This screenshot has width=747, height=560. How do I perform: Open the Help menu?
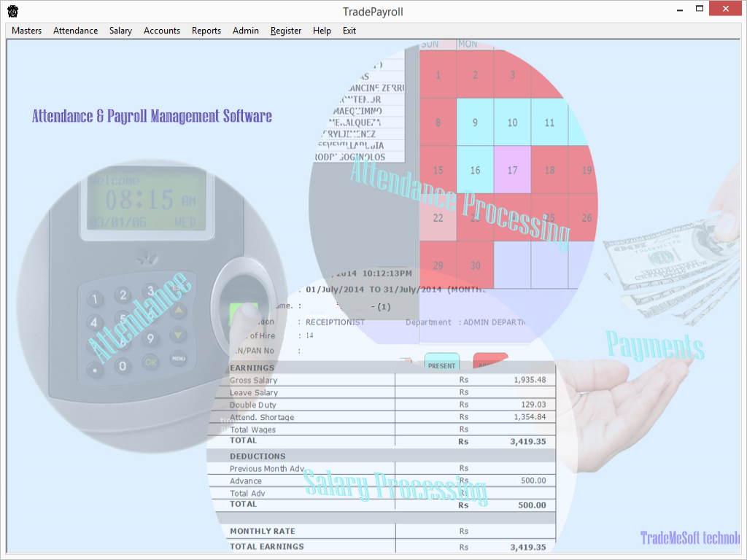click(x=322, y=31)
